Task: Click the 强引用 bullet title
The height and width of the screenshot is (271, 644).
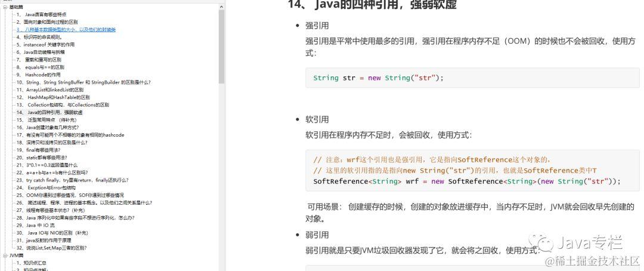Action: [317, 26]
